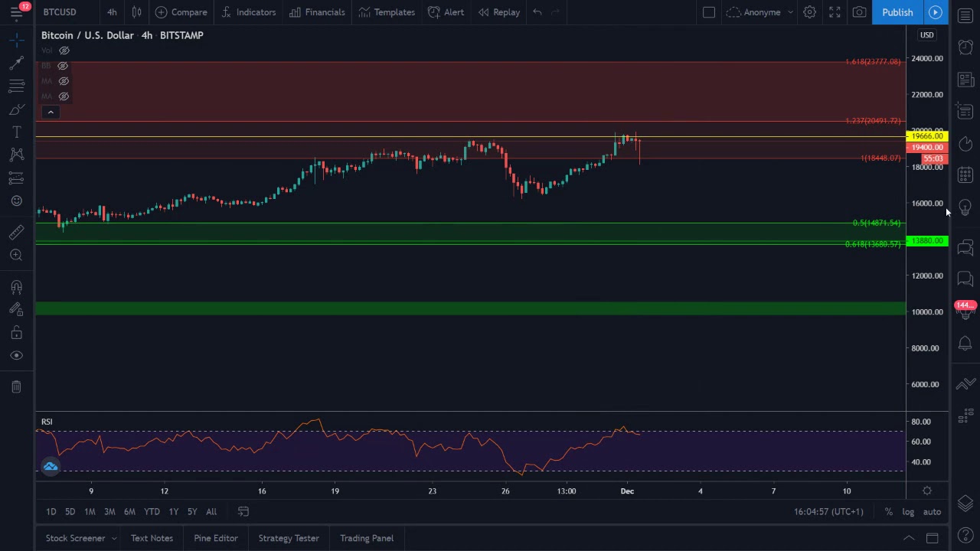Remove all drawings with the trash icon

point(16,386)
